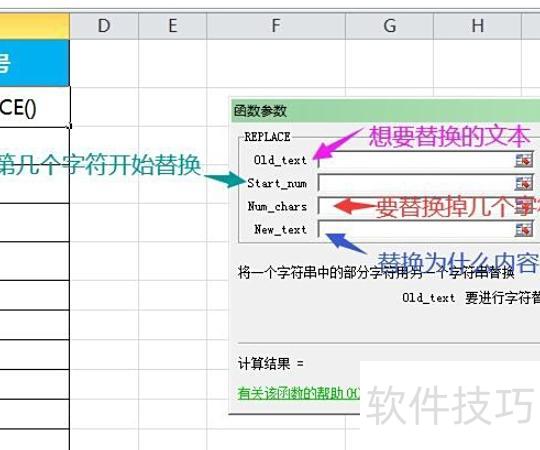Select the highlighted yellow column header

point(35,26)
